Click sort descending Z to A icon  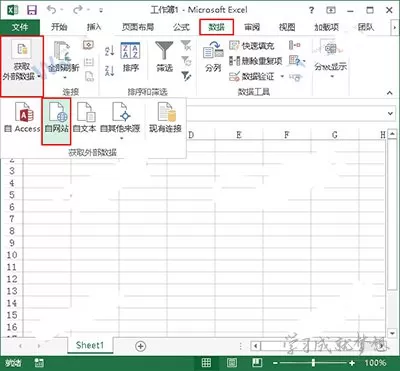click(109, 71)
